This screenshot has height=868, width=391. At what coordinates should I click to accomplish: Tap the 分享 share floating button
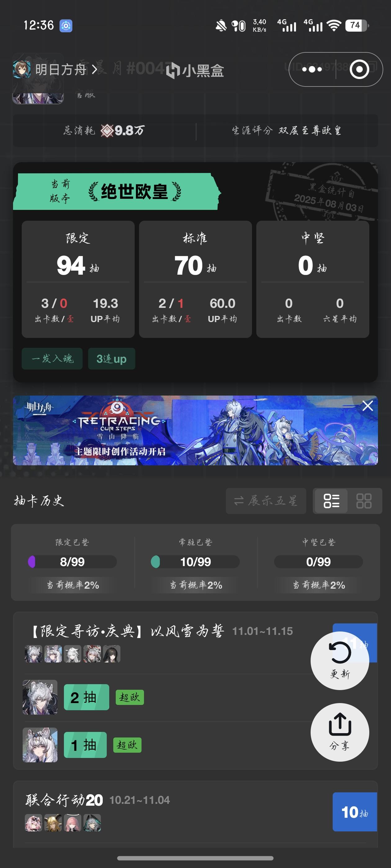[x=340, y=732]
